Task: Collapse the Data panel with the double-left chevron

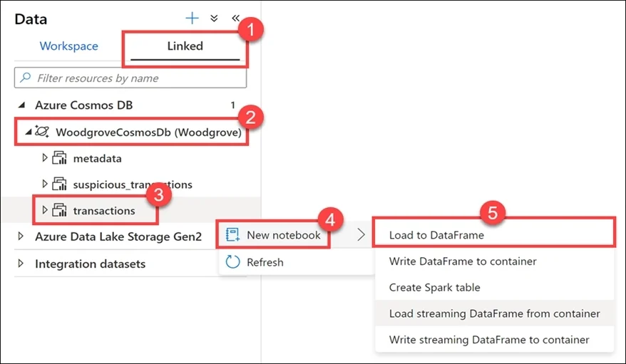Action: pyautogui.click(x=235, y=18)
